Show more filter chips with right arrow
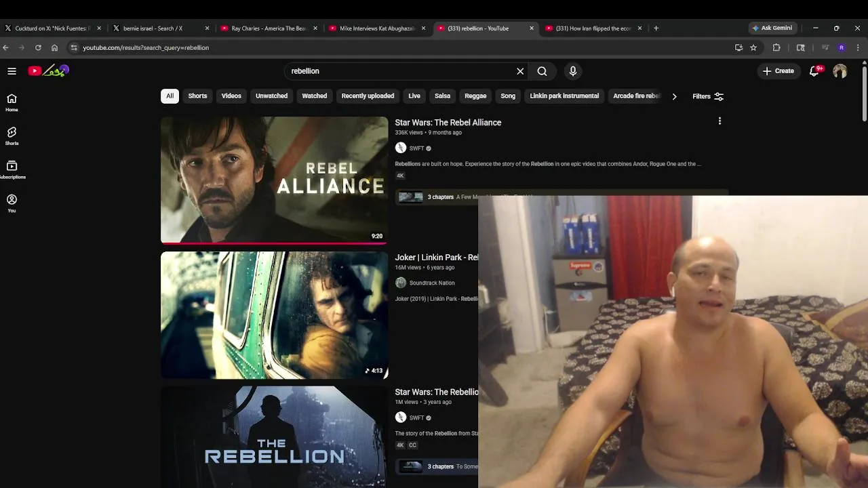Screen dimensions: 868x488 (x=674, y=96)
